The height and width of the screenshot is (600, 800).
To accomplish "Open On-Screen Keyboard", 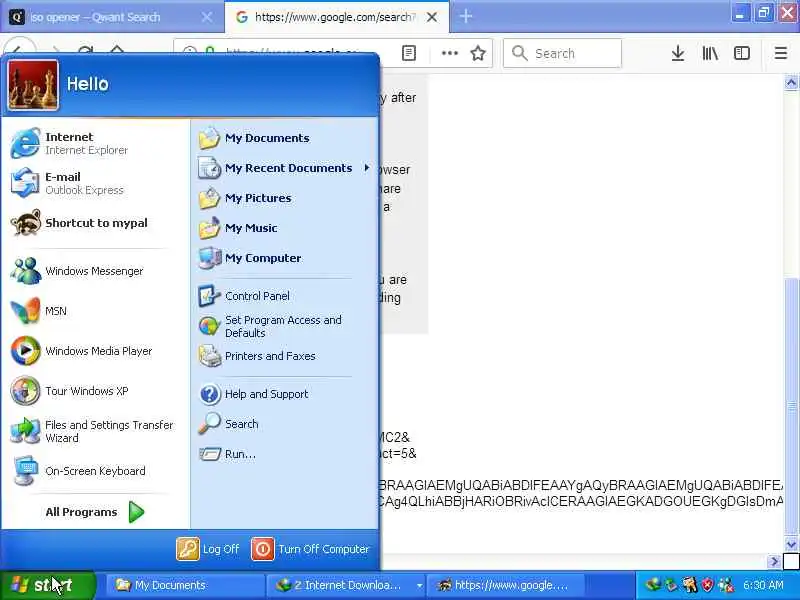I will tap(79, 471).
